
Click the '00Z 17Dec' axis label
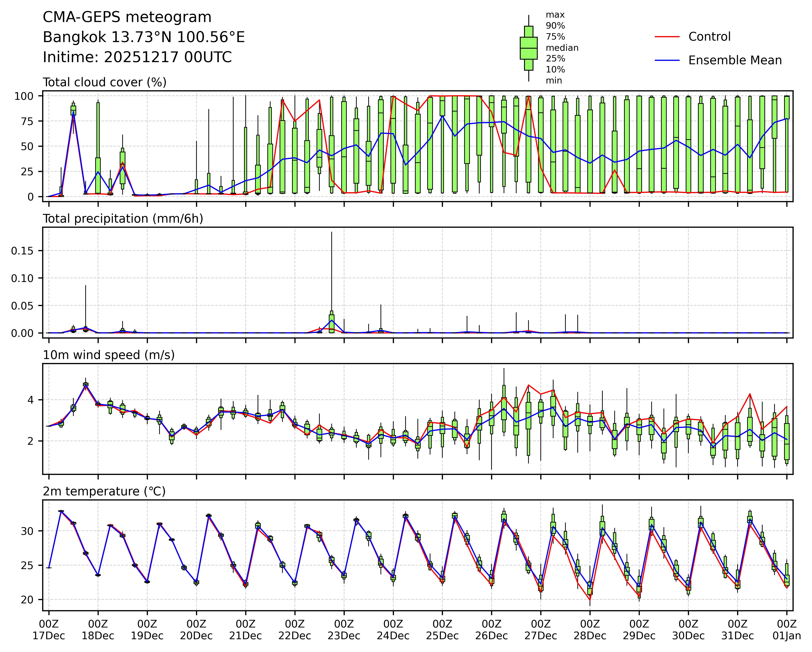tap(48, 630)
